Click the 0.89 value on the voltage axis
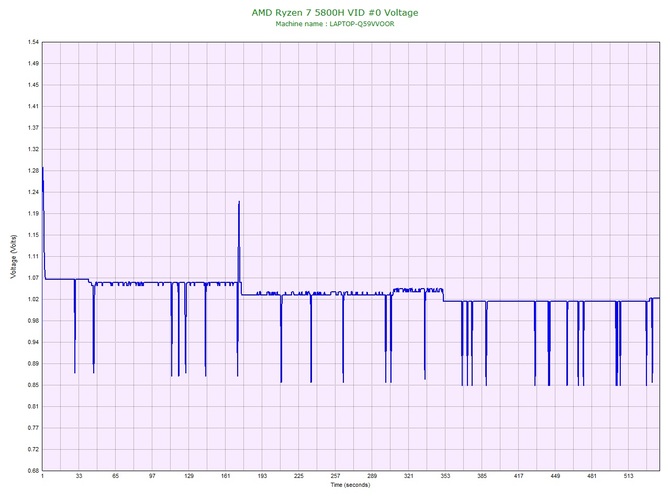Image resolution: width=670 pixels, height=502 pixels. tap(33, 364)
